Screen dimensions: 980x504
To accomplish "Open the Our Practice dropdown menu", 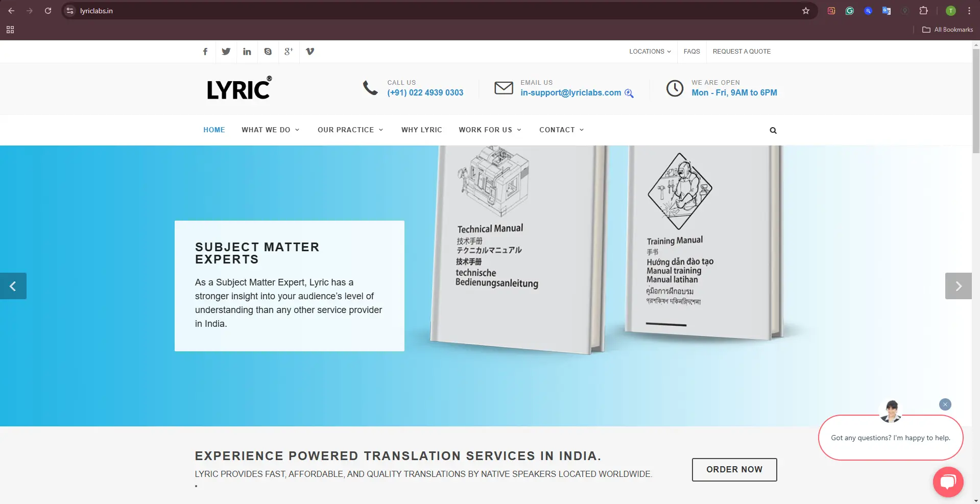I will coord(350,130).
